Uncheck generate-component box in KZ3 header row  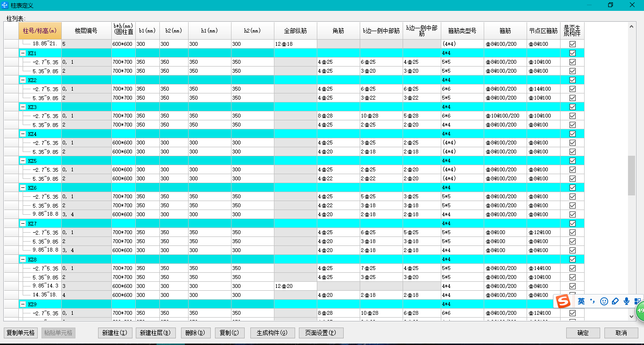[x=572, y=107]
